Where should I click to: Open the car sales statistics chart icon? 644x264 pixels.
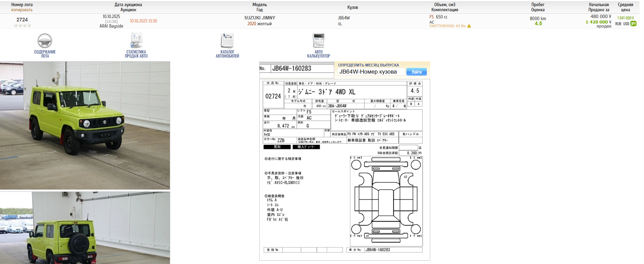136,41
